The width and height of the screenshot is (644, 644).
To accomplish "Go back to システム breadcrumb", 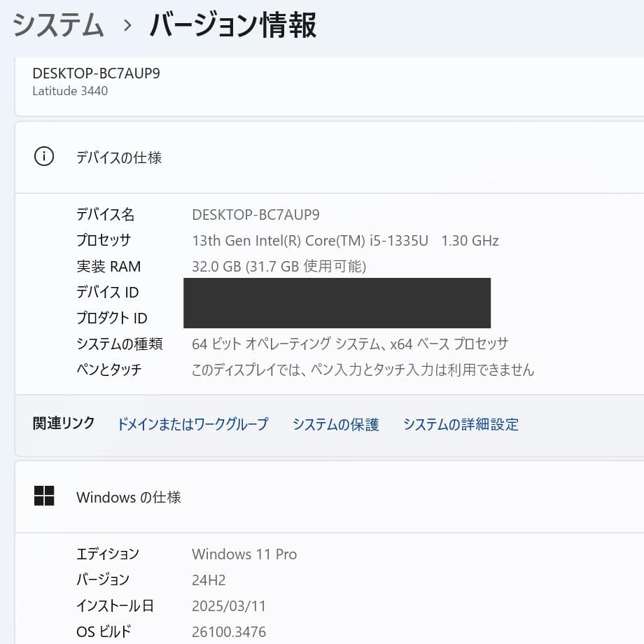I will click(57, 25).
